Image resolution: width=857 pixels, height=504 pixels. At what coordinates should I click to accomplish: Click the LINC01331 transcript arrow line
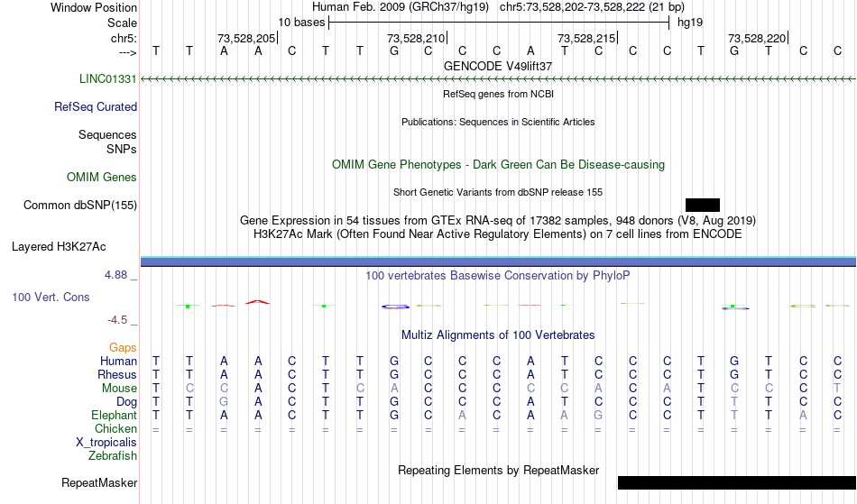tap(499, 79)
